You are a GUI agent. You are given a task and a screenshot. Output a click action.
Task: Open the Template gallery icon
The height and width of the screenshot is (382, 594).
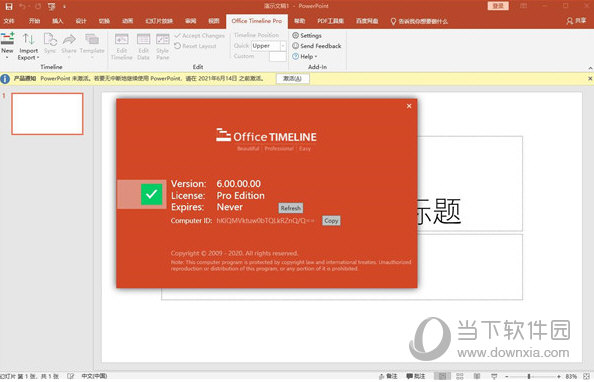pyautogui.click(x=92, y=39)
